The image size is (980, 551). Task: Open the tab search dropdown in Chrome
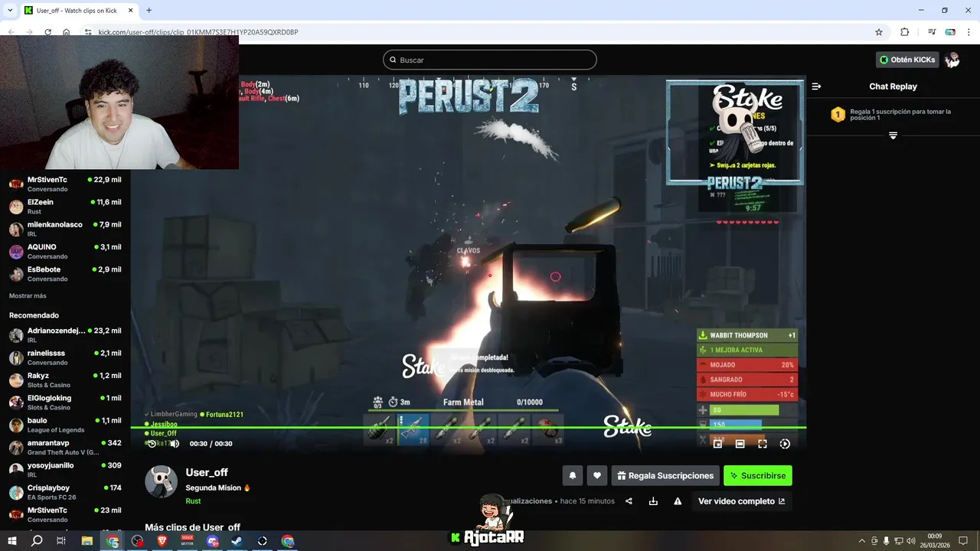[x=10, y=11]
